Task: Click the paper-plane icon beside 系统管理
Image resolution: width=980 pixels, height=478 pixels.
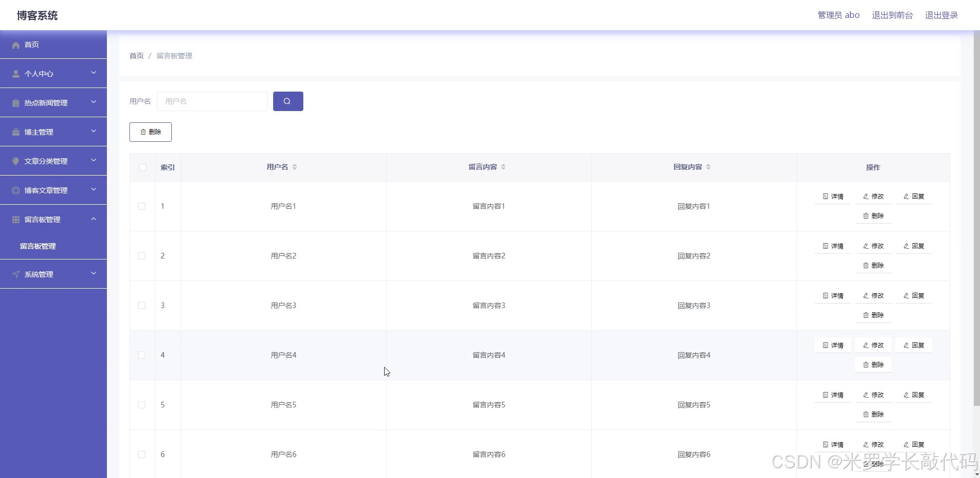Action: coord(16,274)
